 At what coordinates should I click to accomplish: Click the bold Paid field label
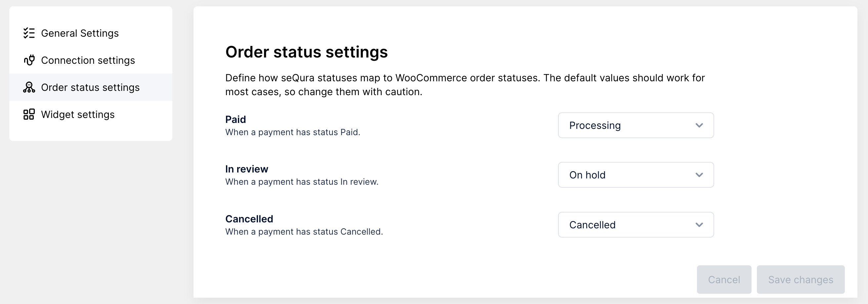[x=236, y=120]
